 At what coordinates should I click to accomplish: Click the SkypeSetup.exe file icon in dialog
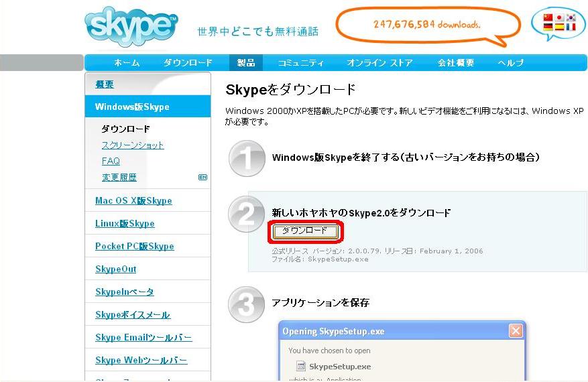(301, 366)
